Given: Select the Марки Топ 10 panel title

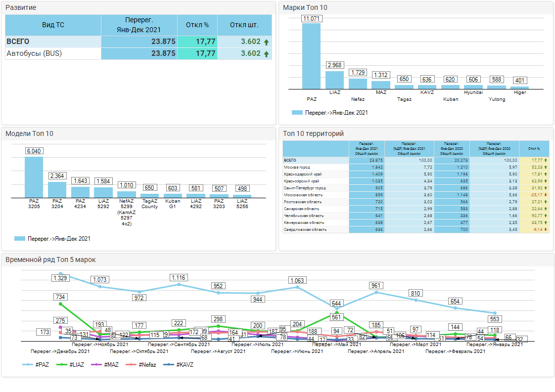Looking at the screenshot, I should [x=305, y=8].
